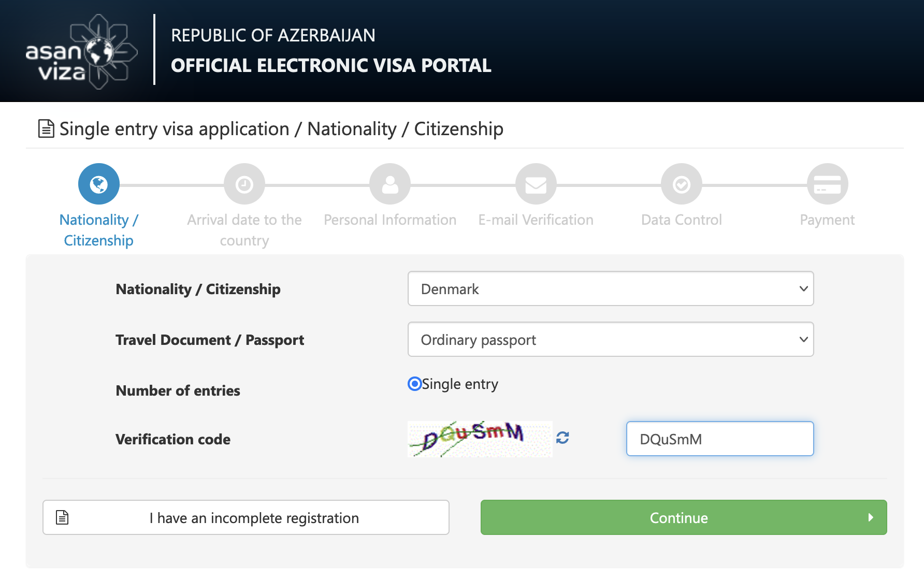Viewport: 924px width, 580px height.
Task: Click the Payment step label
Action: [827, 220]
